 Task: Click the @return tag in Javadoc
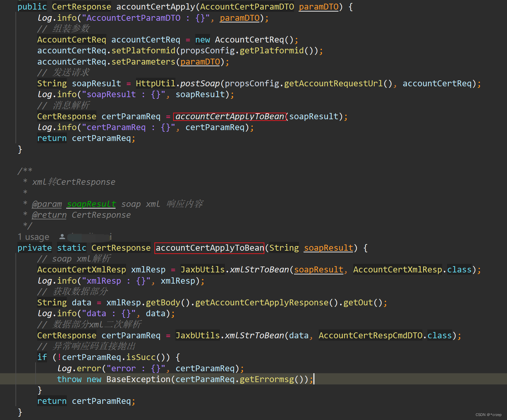click(x=49, y=215)
